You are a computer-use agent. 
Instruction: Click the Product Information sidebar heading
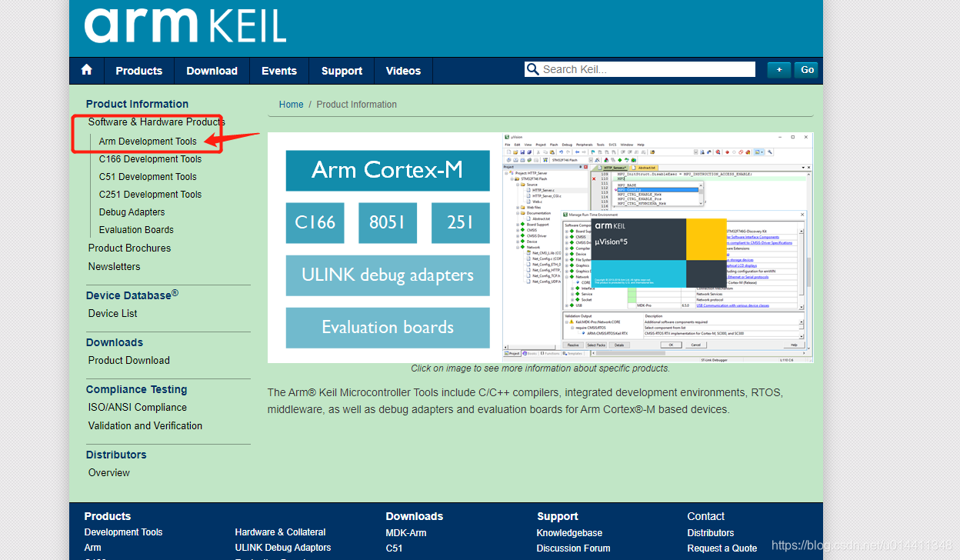137,104
